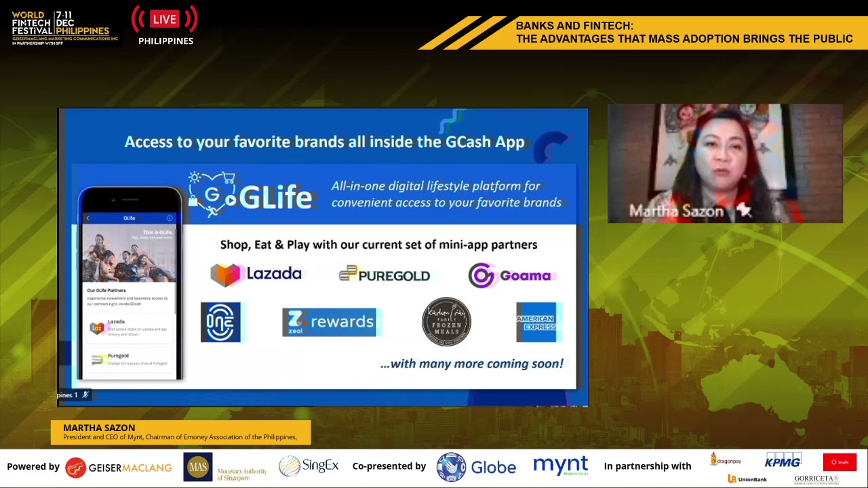Click the UnionBank partner logo
The height and width of the screenshot is (488, 868).
747,479
